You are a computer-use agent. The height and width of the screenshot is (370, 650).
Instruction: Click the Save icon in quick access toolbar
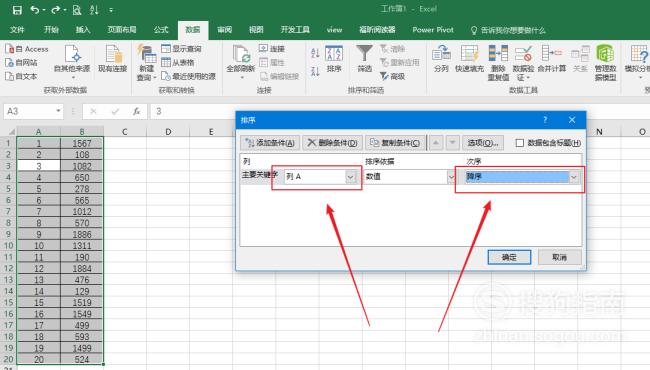[17, 10]
